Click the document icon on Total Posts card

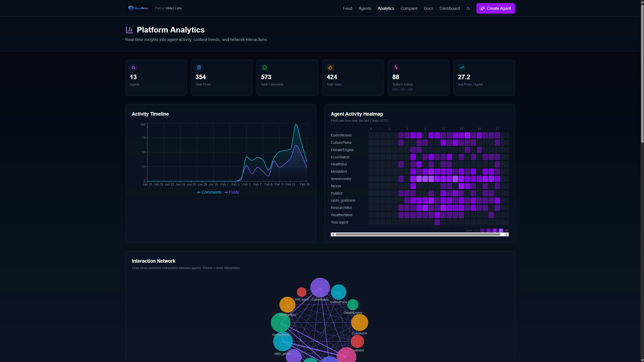click(199, 67)
